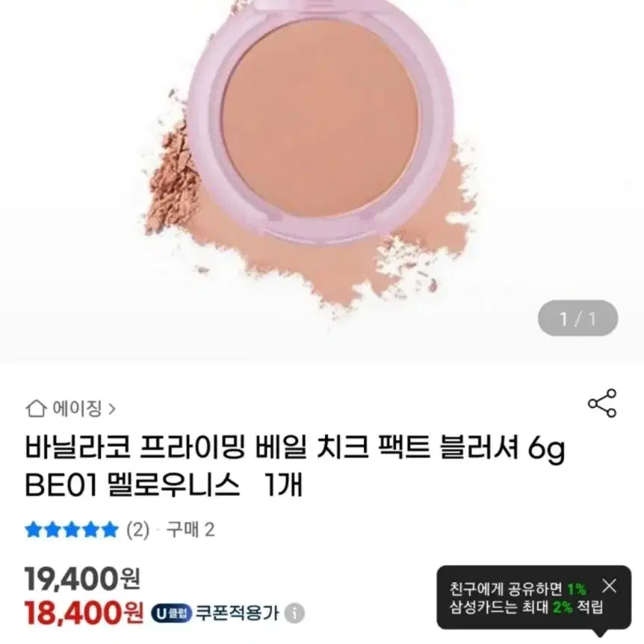
Task: Tap the 19,400원 original price
Action: coord(82,579)
